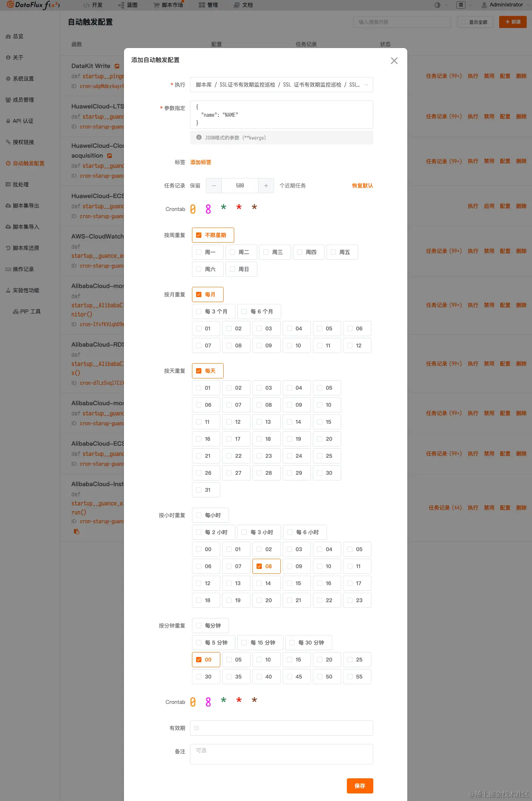The height and width of the screenshot is (801, 532).
Task: Click the 有效期 date range field
Action: pyautogui.click(x=281, y=728)
